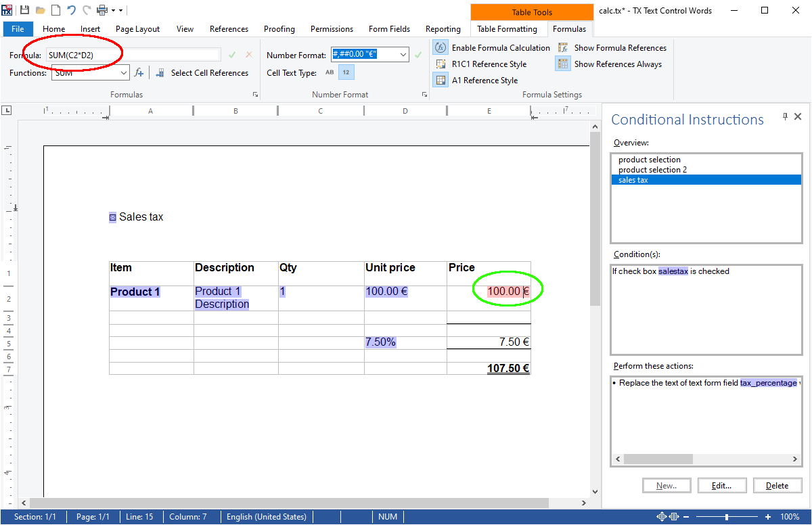Click the Redo arrow icon
The image size is (812, 525).
(87, 10)
